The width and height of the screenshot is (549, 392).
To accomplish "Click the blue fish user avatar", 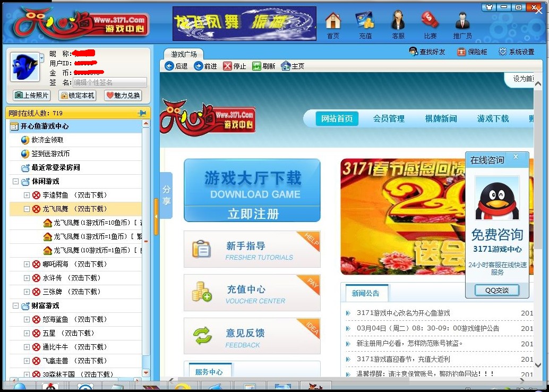I will click(24, 67).
